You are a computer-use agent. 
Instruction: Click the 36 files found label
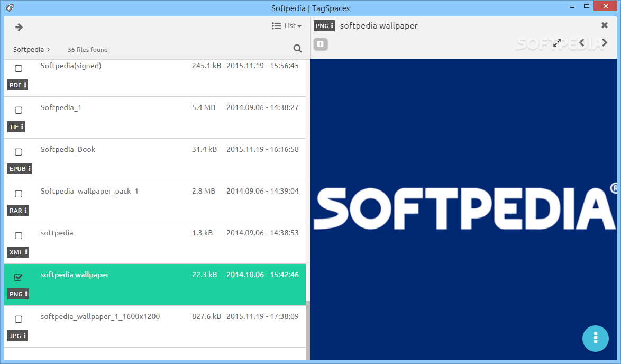point(87,50)
